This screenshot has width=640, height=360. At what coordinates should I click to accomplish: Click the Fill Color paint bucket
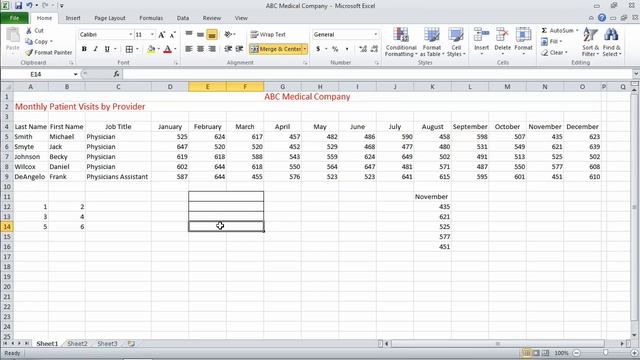(x=151, y=49)
